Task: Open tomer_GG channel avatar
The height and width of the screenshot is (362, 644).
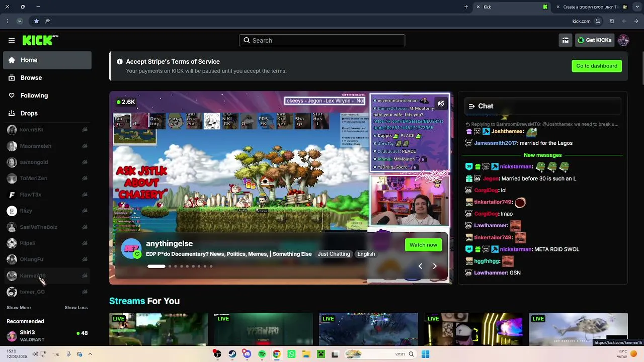Action: click(x=12, y=292)
